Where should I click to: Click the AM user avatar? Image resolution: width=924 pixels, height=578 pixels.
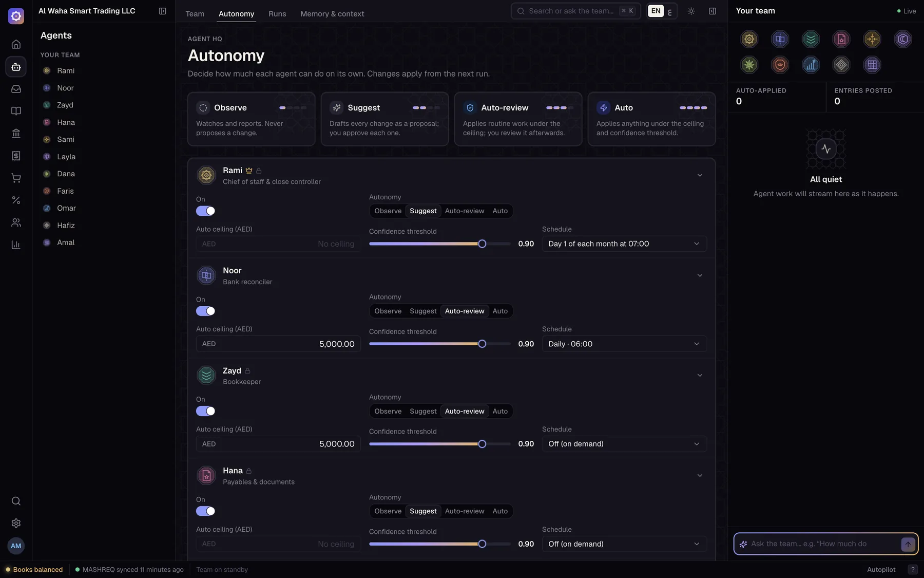pos(16,546)
